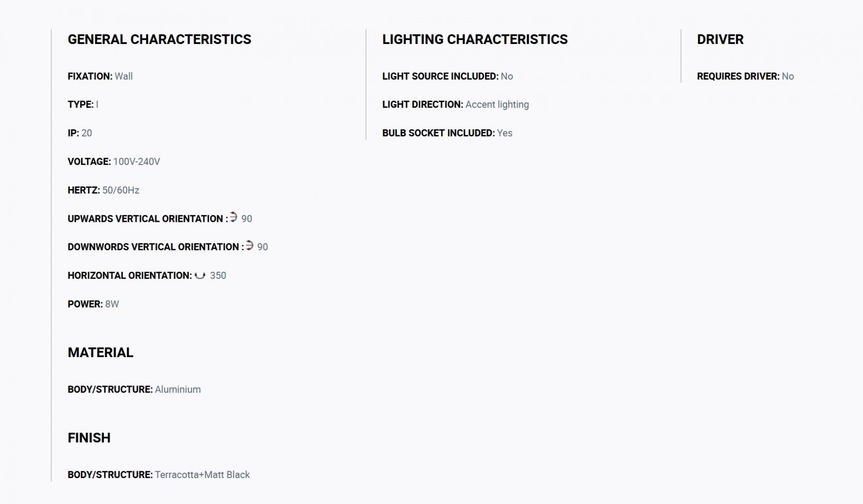This screenshot has width=863, height=504.
Task: Click the Power 8W value
Action: point(112,304)
